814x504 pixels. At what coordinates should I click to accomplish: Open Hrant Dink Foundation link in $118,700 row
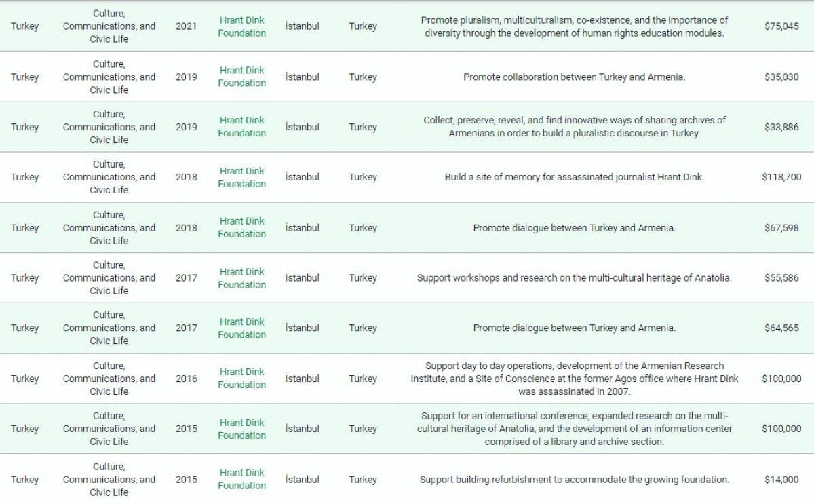(x=241, y=177)
